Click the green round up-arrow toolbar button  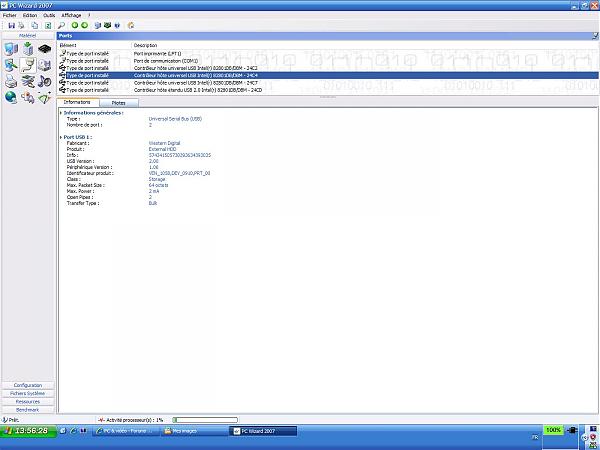click(x=85, y=25)
